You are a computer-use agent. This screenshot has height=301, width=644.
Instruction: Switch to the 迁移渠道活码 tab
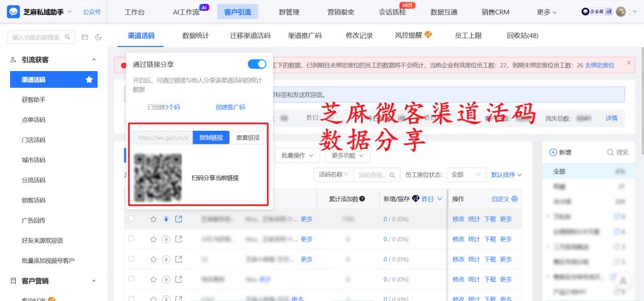coord(250,36)
